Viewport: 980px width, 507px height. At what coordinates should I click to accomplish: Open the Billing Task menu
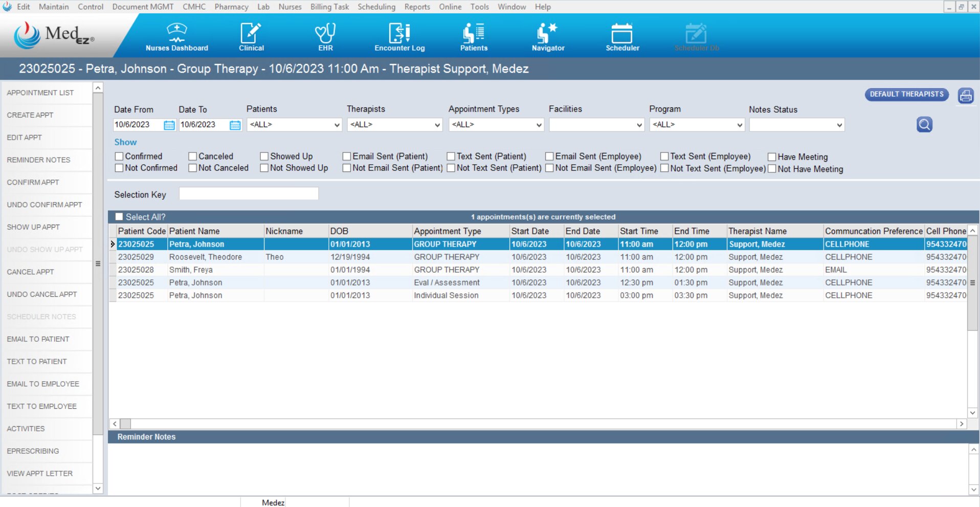tap(329, 7)
